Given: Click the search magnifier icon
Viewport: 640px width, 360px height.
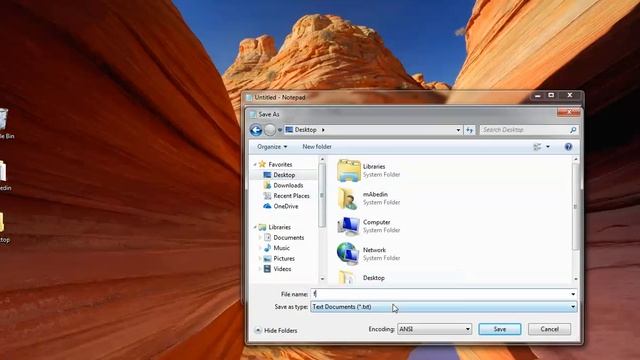Looking at the screenshot, I should (x=573, y=130).
